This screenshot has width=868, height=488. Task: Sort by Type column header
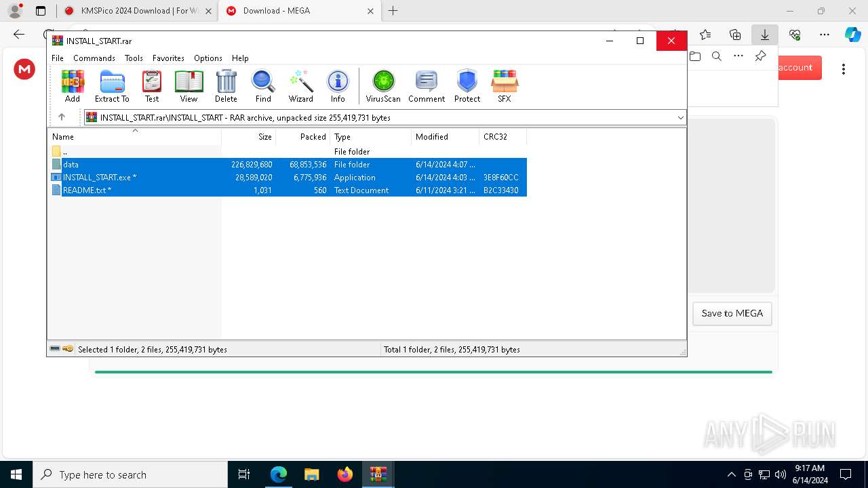click(x=370, y=136)
